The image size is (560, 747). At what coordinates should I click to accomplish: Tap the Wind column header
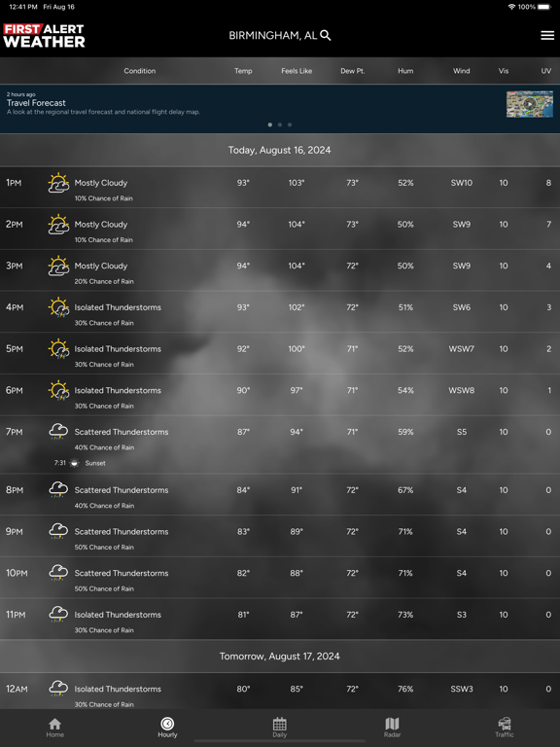pos(462,71)
